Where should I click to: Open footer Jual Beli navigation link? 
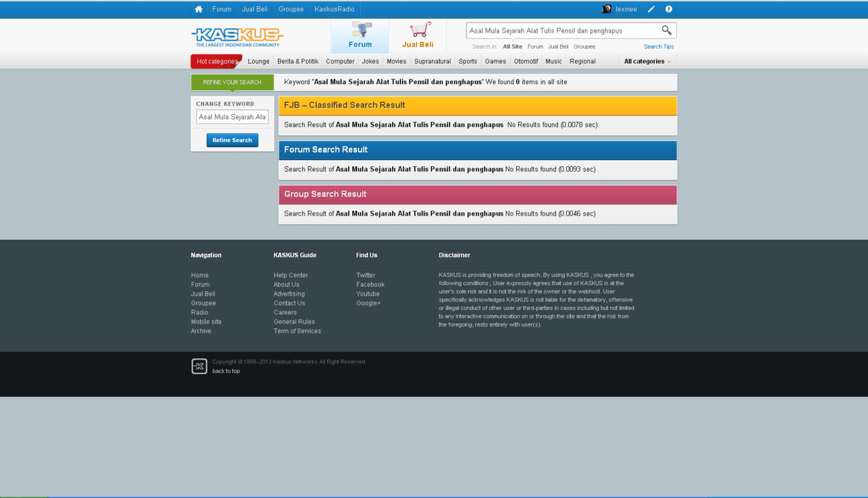(x=203, y=294)
